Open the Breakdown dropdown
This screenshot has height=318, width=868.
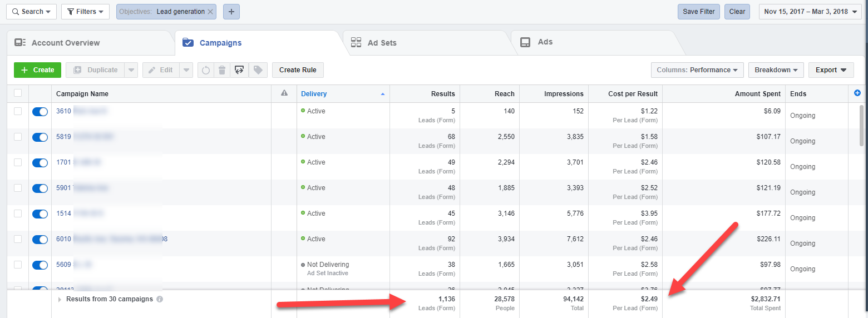click(x=776, y=70)
